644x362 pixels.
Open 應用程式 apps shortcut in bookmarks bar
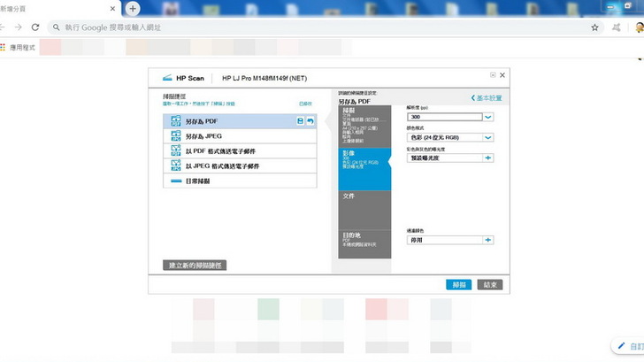click(18, 48)
